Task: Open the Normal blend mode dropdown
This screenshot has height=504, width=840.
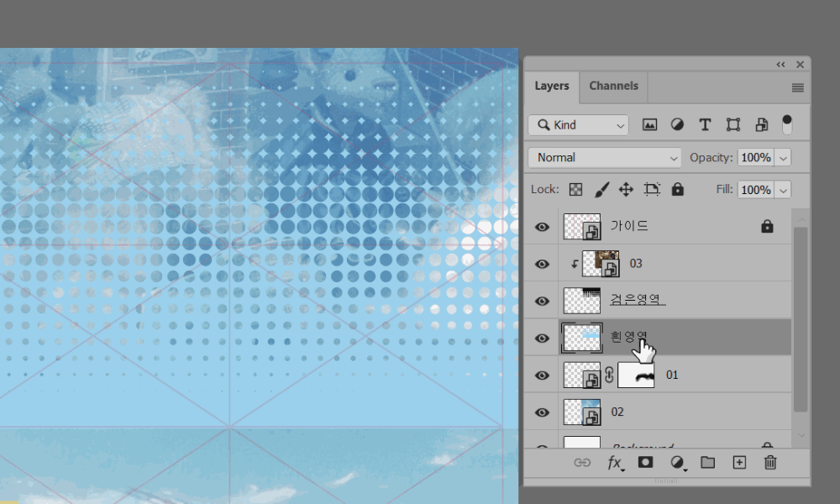Action: (x=604, y=157)
